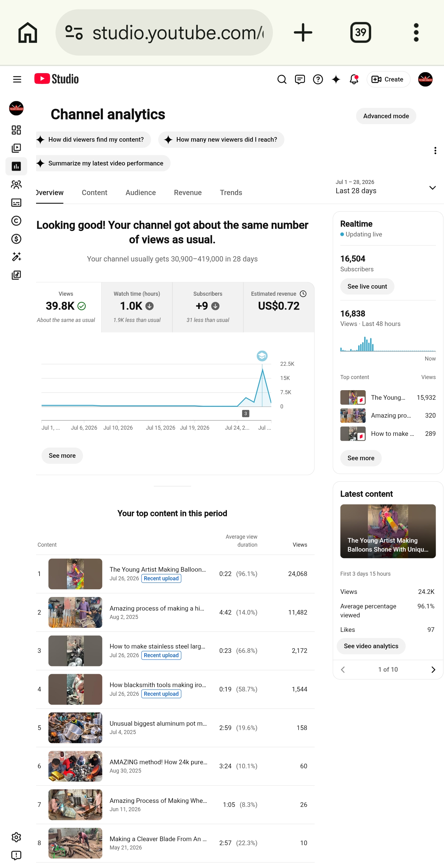Open Subtitles sidebar icon
The width and height of the screenshot is (444, 868).
point(16,202)
